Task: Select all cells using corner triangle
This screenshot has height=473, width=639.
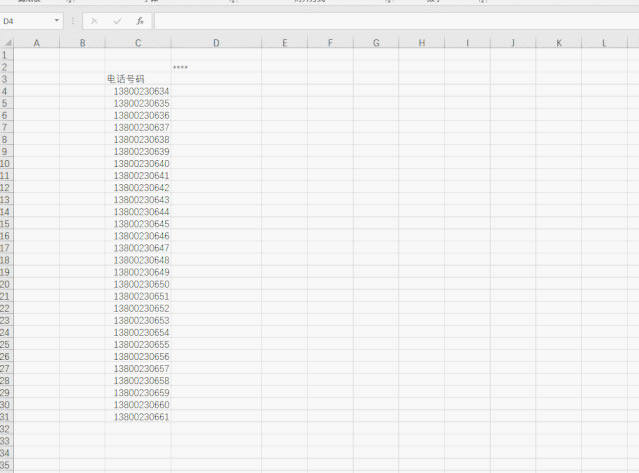Action: point(7,43)
